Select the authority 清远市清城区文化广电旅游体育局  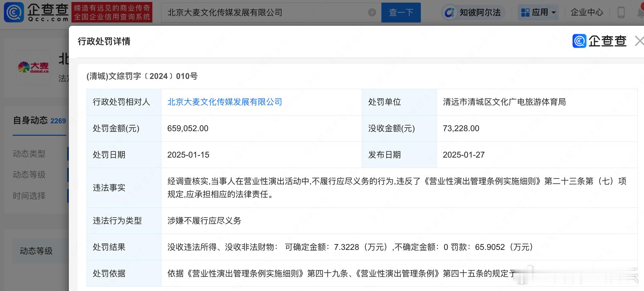(504, 102)
